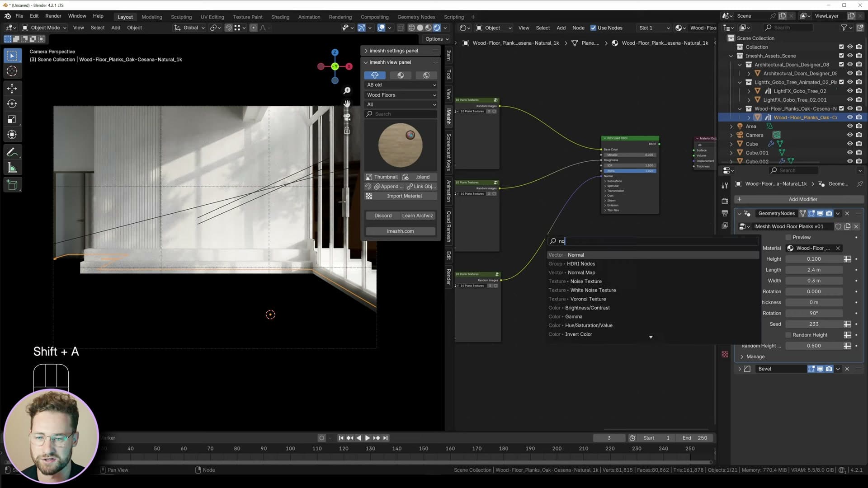Select the Transform tool in the left toolbar
Image resolution: width=868 pixels, height=488 pixels.
[x=12, y=135]
